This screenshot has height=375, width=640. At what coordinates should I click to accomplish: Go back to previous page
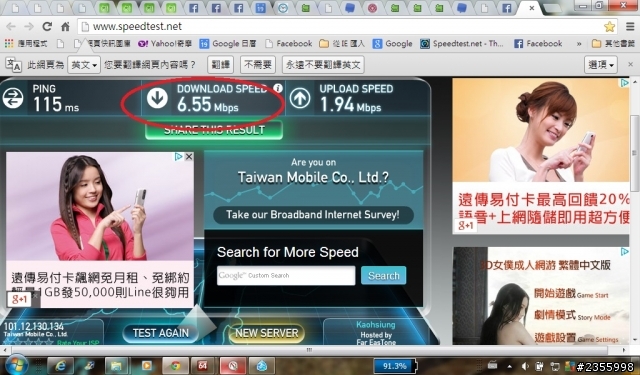pyautogui.click(x=11, y=27)
